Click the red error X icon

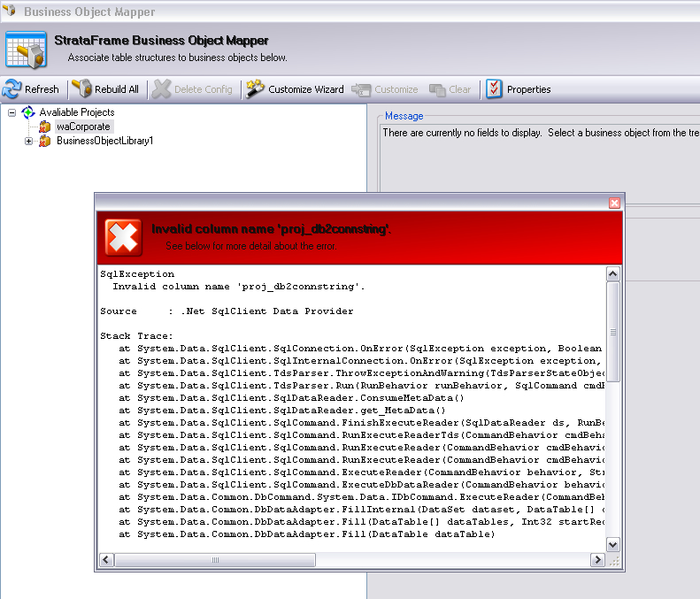(123, 237)
